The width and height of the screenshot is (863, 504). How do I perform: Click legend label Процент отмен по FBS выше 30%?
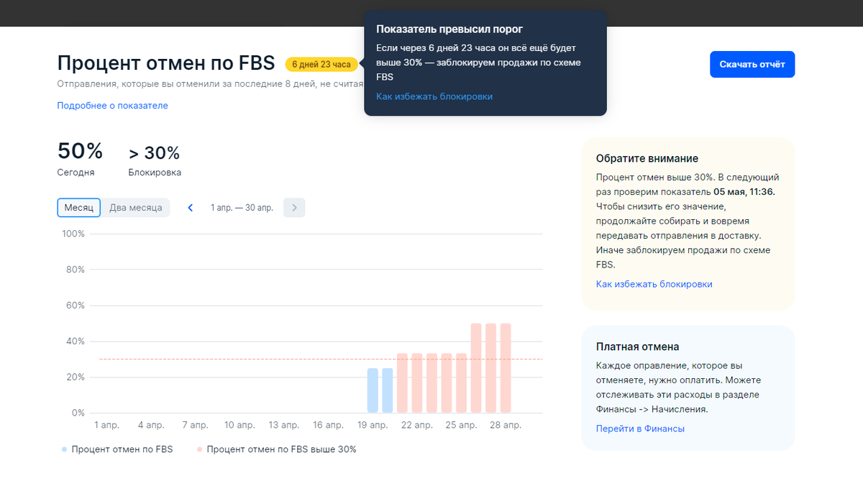[281, 449]
